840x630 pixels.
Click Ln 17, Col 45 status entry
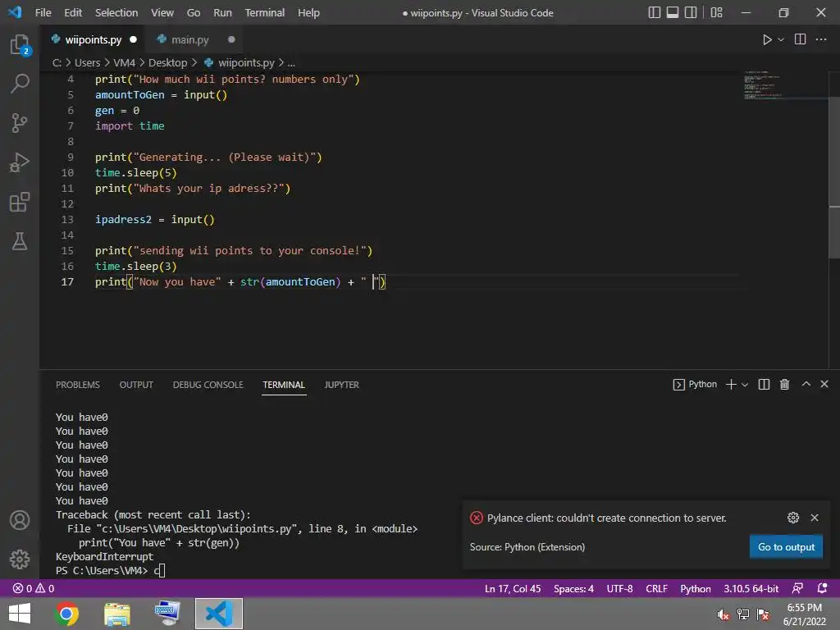click(x=513, y=589)
